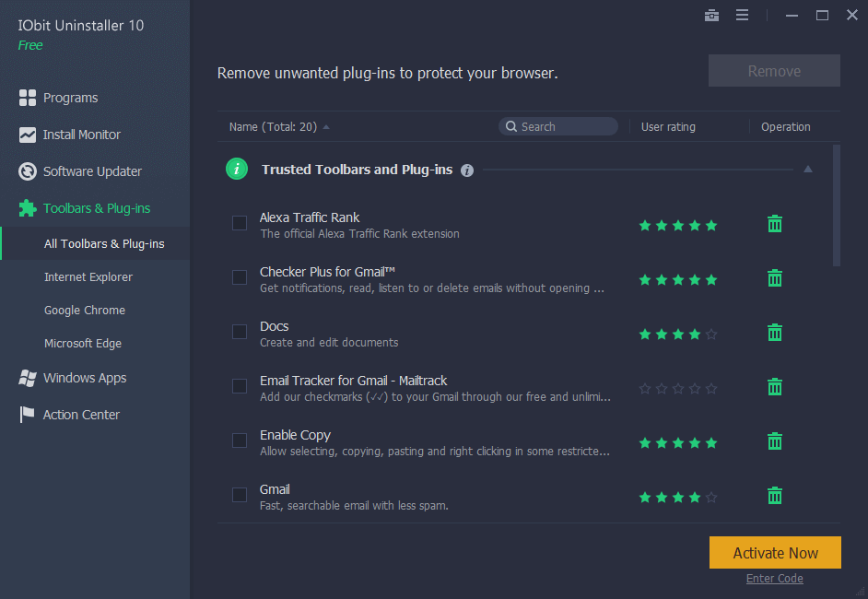
Task: Collapse the Trusted Toolbars and Plug-ins group
Action: 807,170
